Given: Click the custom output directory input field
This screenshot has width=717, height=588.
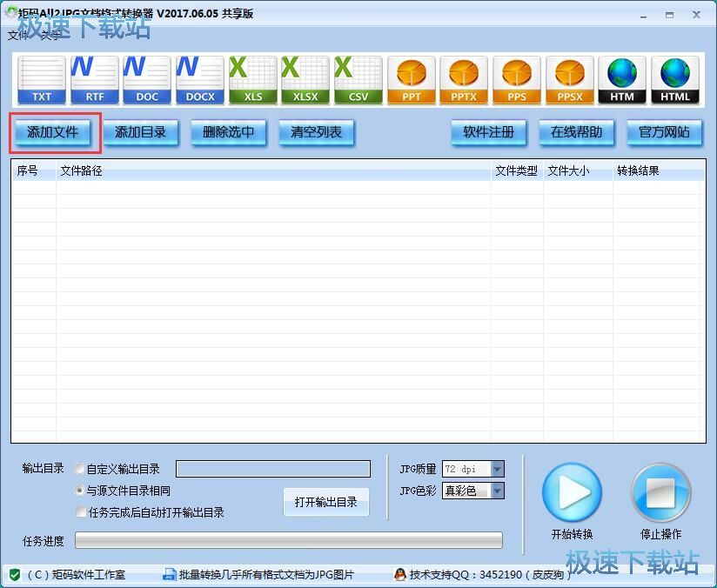Looking at the screenshot, I should tap(272, 468).
